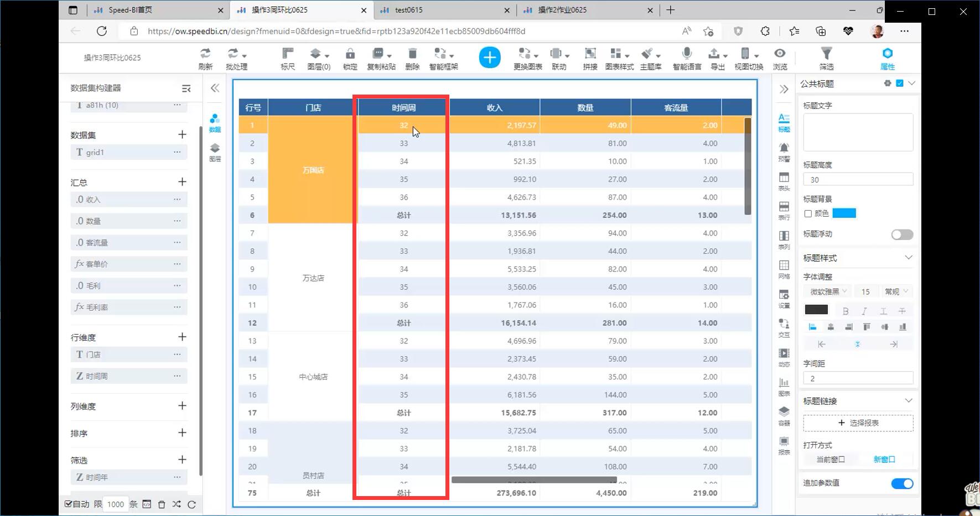Select 当前窗口 open mode
Screen dimensions: 980x516
pyautogui.click(x=831, y=460)
